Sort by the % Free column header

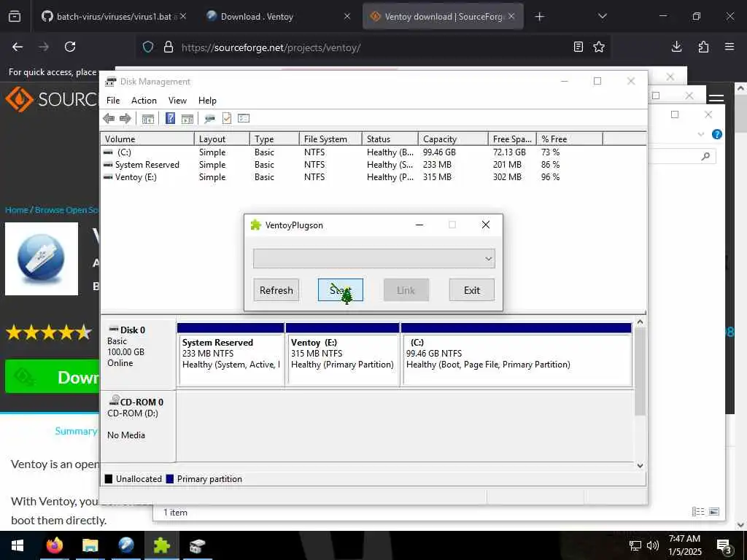click(x=570, y=139)
